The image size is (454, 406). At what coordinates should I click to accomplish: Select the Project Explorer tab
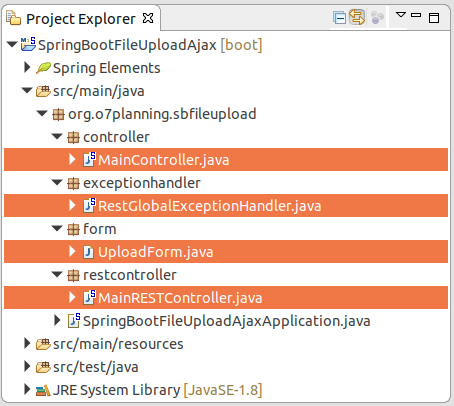pyautogui.click(x=81, y=19)
